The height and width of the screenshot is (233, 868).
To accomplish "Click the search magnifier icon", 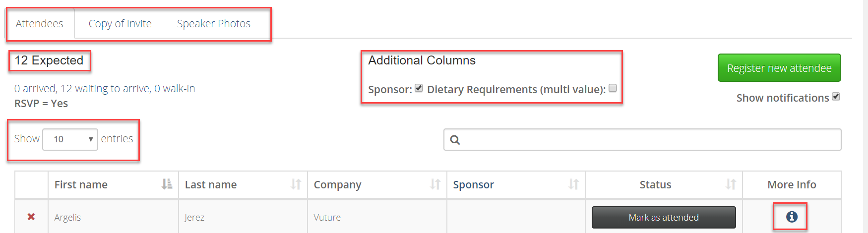I will pos(455,140).
